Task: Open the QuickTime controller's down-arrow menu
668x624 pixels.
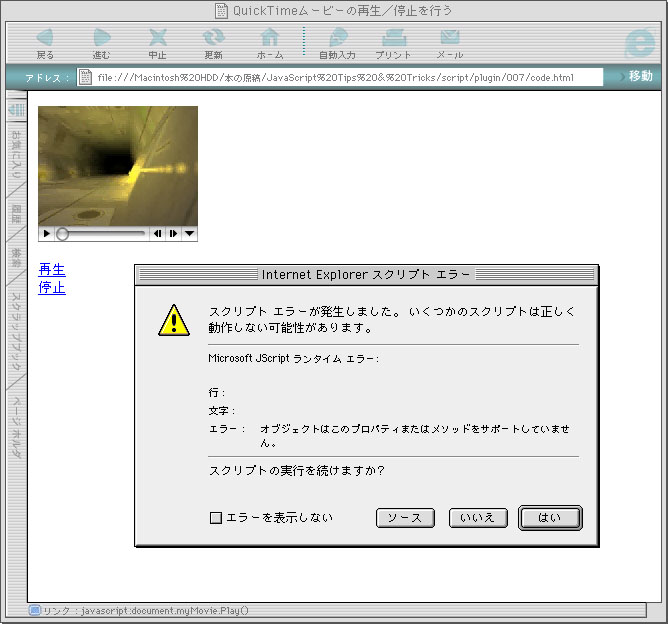Action: click(x=189, y=233)
